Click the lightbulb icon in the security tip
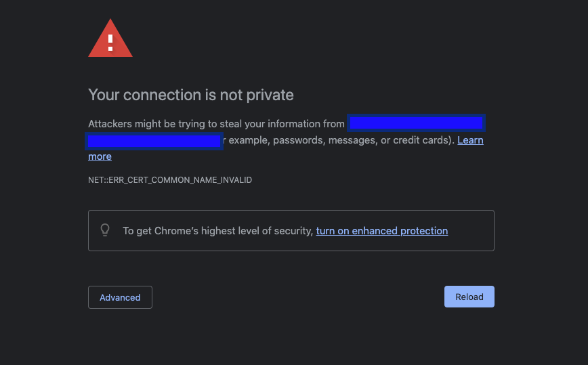This screenshot has width=588, height=365. pyautogui.click(x=105, y=230)
